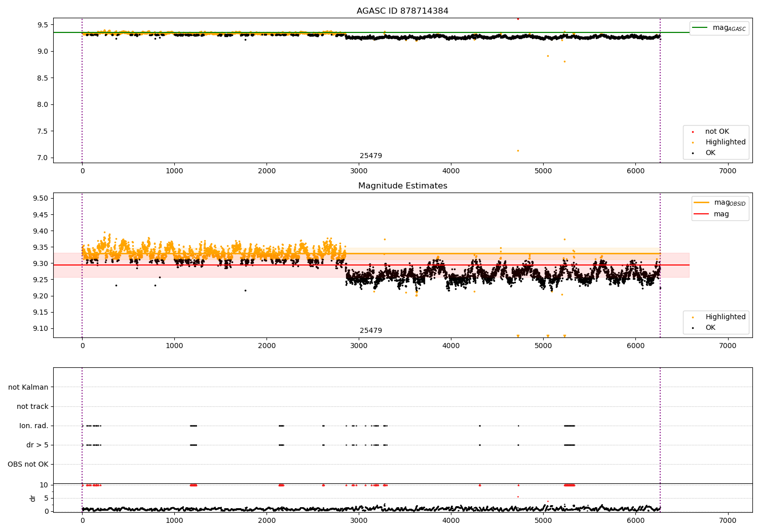Image resolution: width=760 pixels, height=532 pixels.
Task: Click the title 'AGASC ID 878714384'
Action: (x=402, y=11)
